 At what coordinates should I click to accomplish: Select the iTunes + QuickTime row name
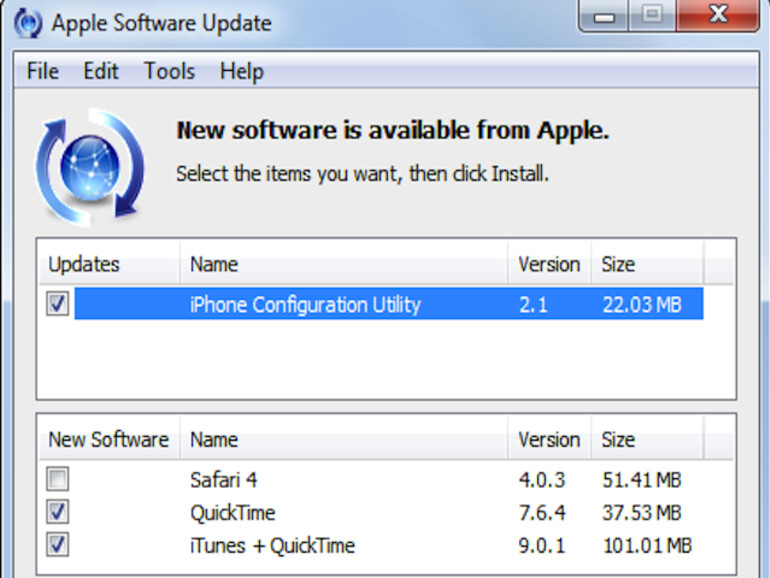[x=273, y=546]
